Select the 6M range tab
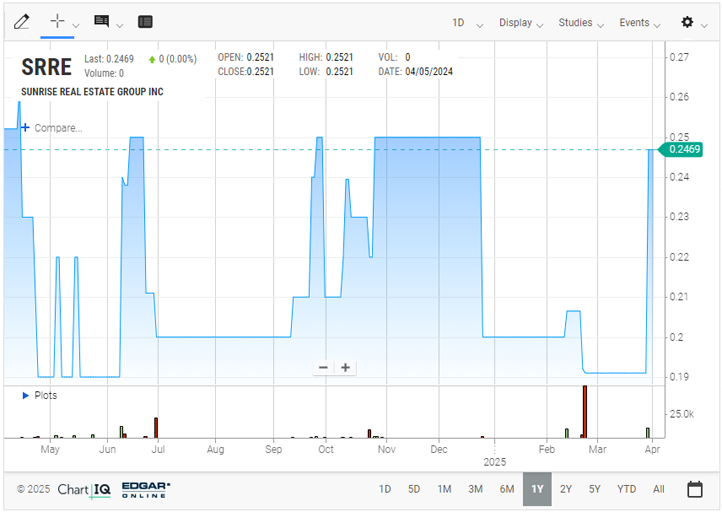722x513 pixels. click(507, 489)
